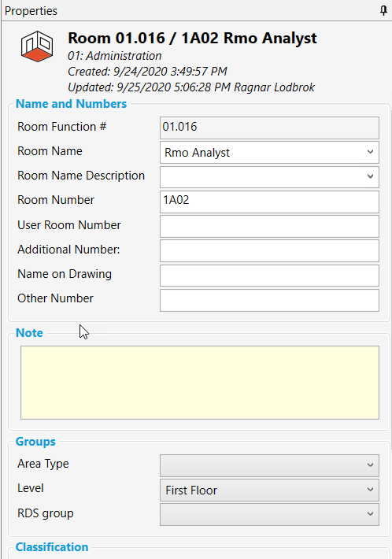Viewport: 392px width, 559px height.
Task: Click the room cube icon
Action: click(x=37, y=46)
